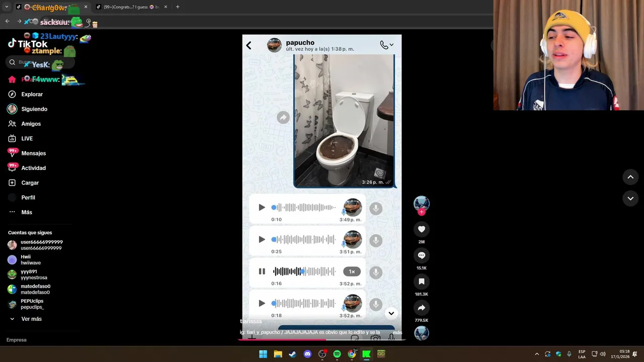Go to next video with down arrow
The height and width of the screenshot is (362, 644).
tap(630, 198)
